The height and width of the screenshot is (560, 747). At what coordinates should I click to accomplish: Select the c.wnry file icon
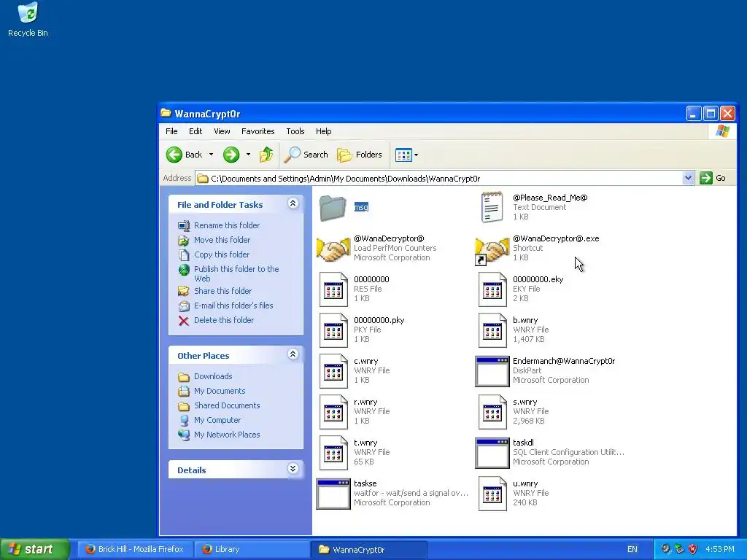[333, 371]
